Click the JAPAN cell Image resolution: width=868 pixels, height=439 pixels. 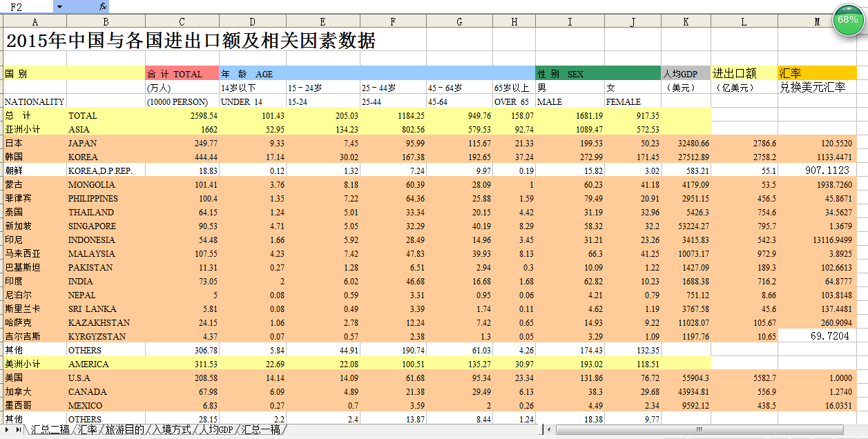106,143
